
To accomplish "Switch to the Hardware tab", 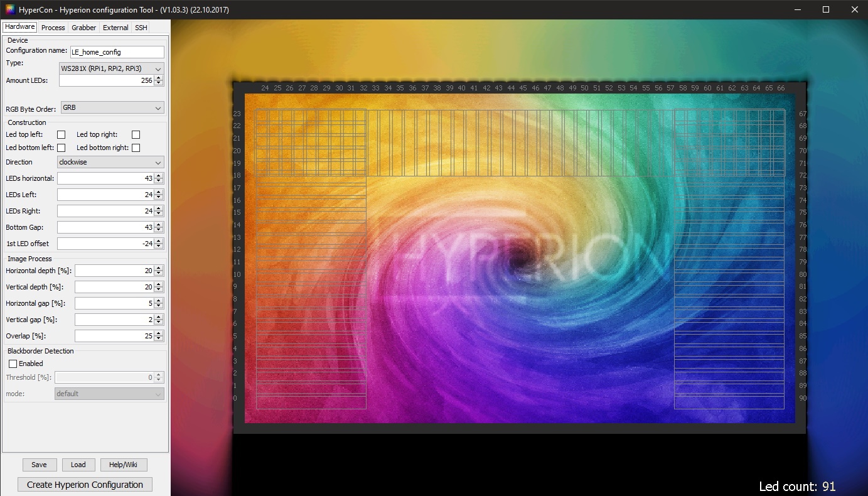I will (19, 27).
